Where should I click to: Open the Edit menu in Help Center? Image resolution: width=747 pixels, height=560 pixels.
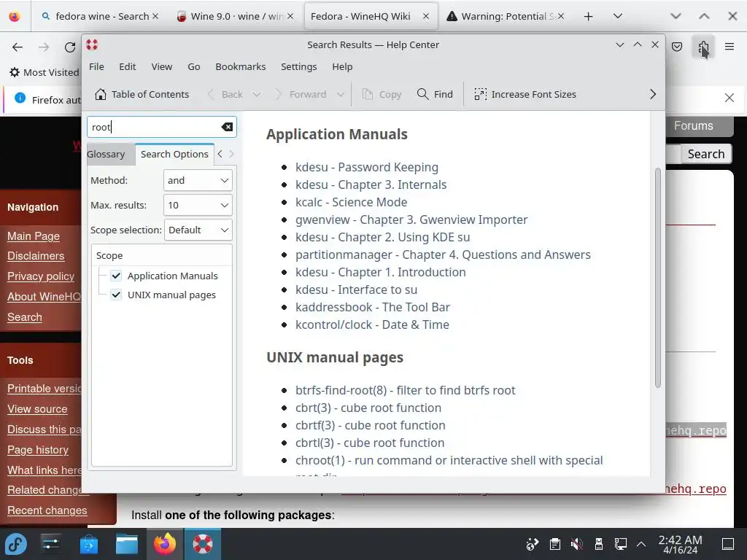(x=127, y=66)
